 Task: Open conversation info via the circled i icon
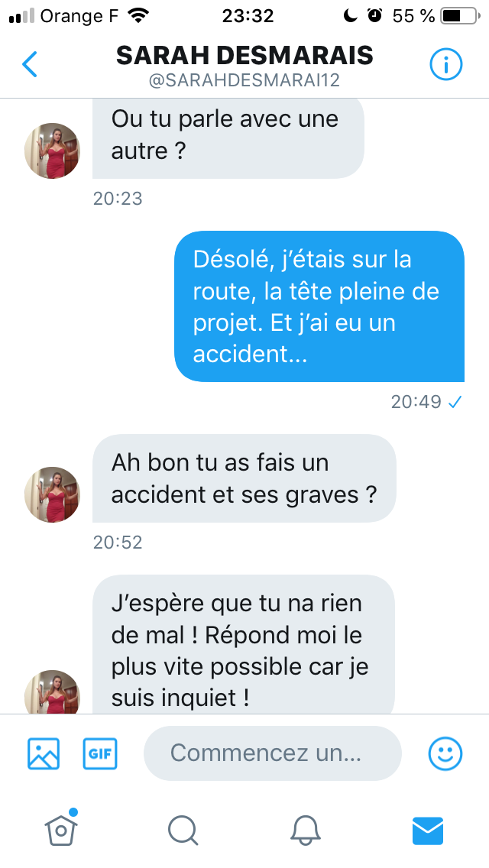[445, 65]
